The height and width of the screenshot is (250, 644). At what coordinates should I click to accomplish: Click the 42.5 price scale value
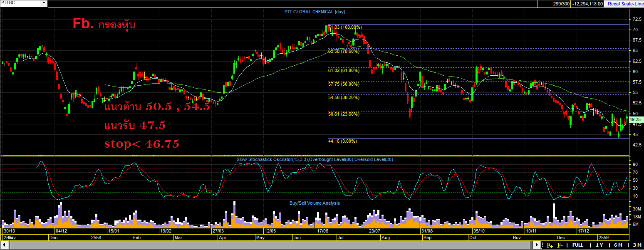(x=637, y=145)
